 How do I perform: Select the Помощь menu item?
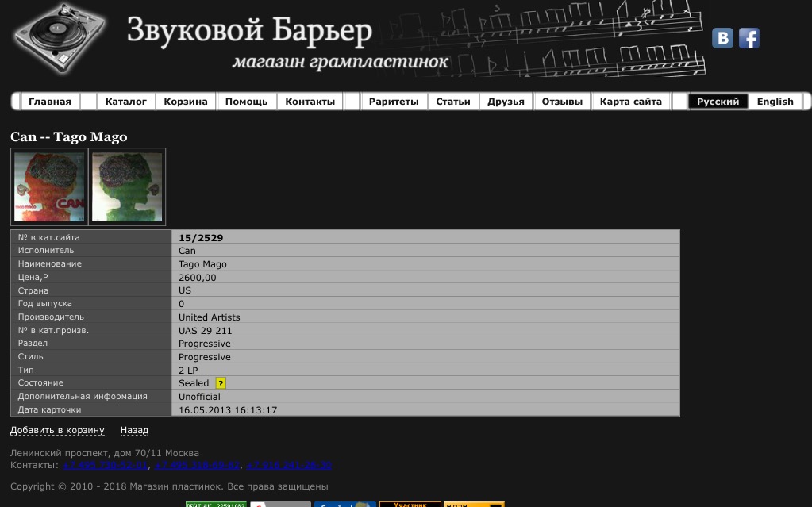(x=246, y=102)
